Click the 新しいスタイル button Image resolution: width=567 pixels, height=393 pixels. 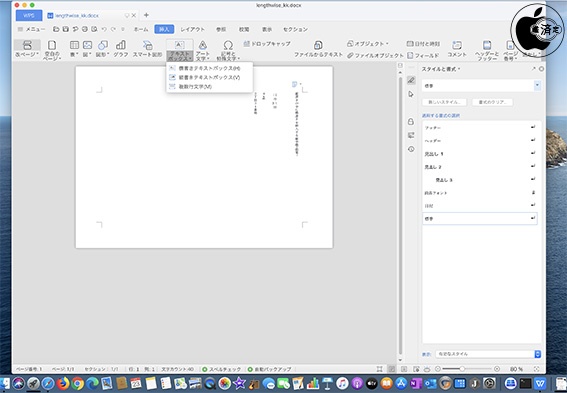point(444,102)
